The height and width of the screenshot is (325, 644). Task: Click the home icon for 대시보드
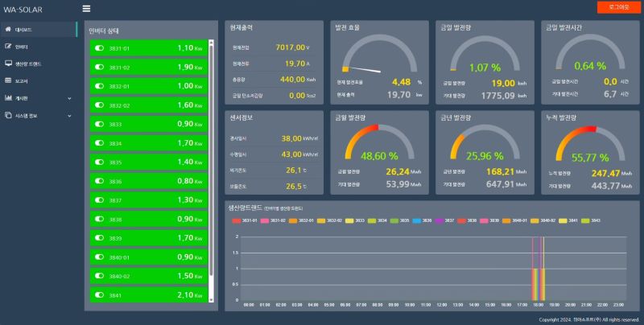point(8,29)
